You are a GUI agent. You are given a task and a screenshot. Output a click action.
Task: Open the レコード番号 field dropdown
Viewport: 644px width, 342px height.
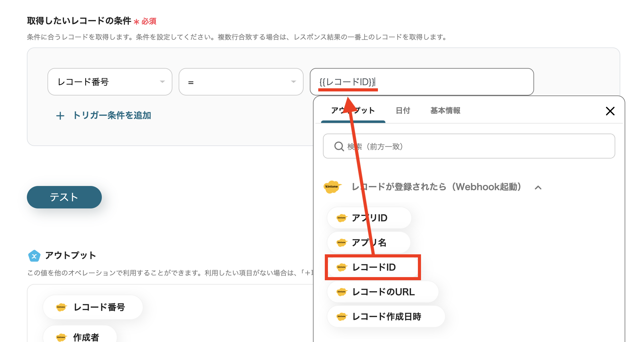110,82
